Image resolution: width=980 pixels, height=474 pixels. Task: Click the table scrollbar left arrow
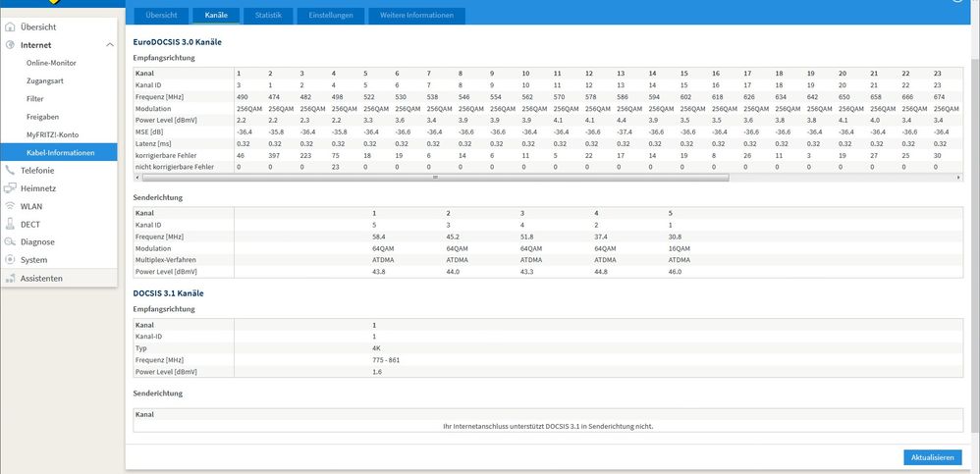click(x=137, y=178)
